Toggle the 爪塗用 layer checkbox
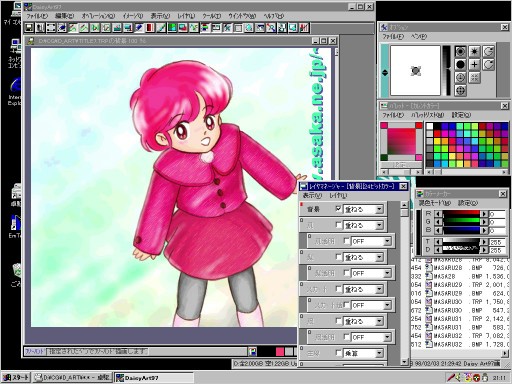 [347, 241]
